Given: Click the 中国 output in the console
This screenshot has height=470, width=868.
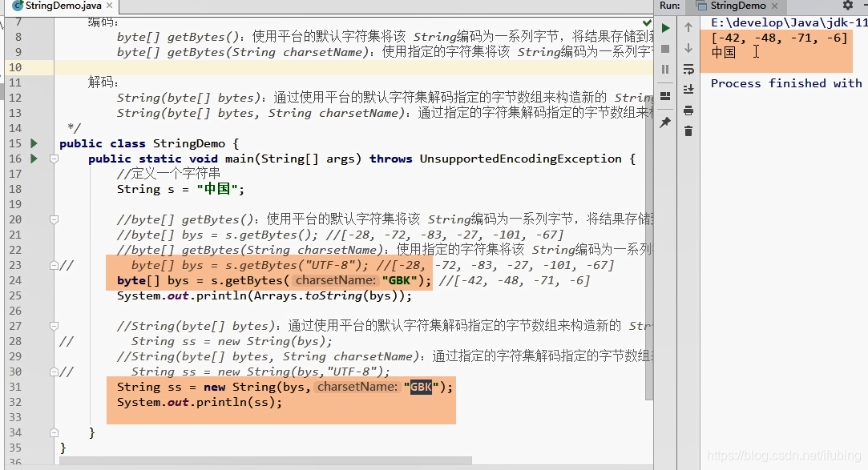Looking at the screenshot, I should pyautogui.click(x=724, y=53).
